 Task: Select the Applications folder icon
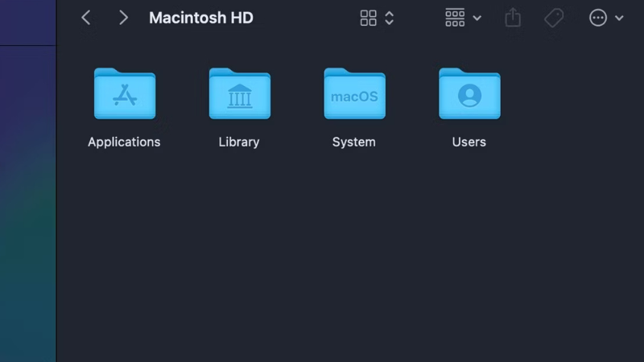click(x=125, y=93)
